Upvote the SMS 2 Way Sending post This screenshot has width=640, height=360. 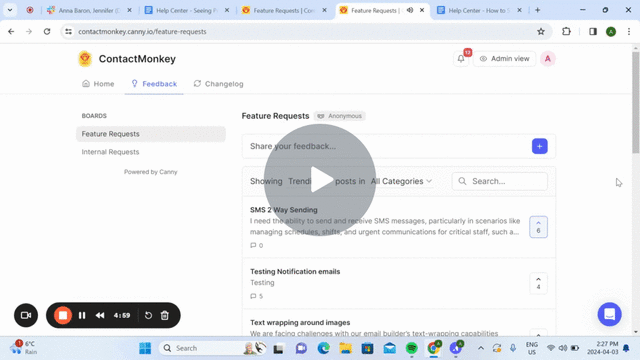[x=538, y=227]
